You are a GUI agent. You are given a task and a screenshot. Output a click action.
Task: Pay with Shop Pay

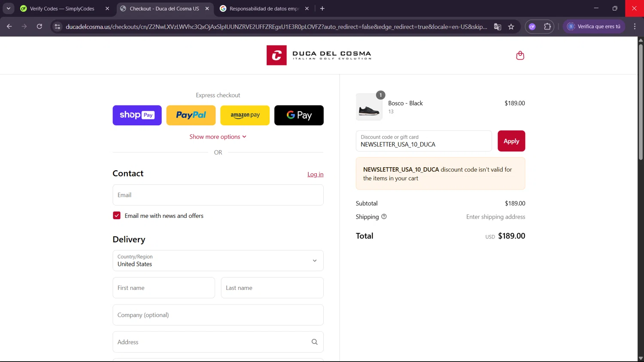(137, 115)
